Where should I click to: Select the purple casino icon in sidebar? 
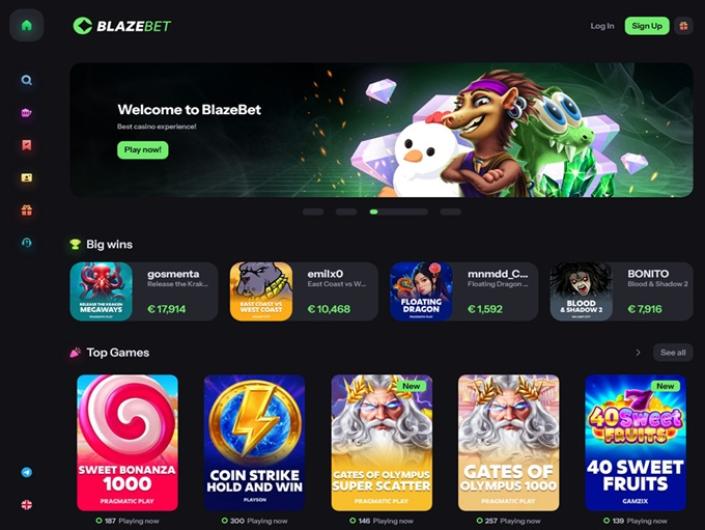(27, 113)
